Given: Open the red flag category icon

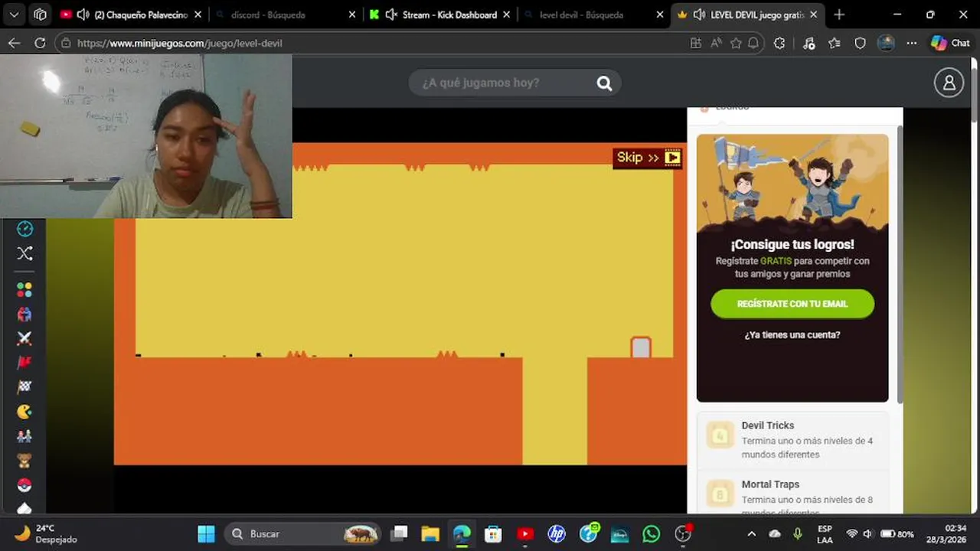Looking at the screenshot, I should (24, 363).
